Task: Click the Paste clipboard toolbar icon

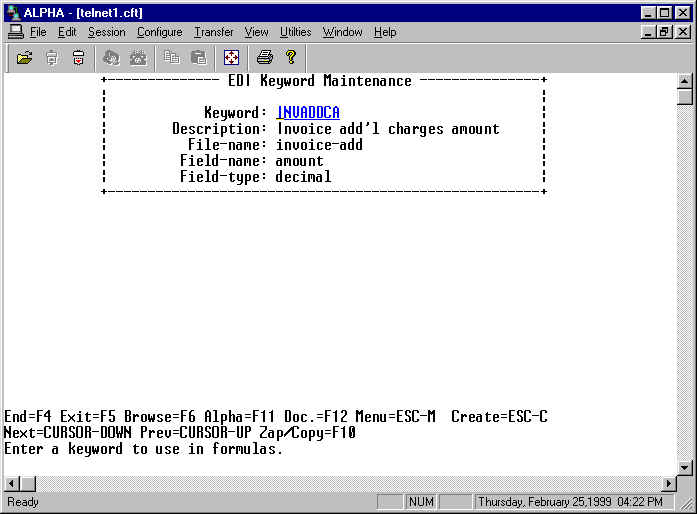Action: click(198, 58)
